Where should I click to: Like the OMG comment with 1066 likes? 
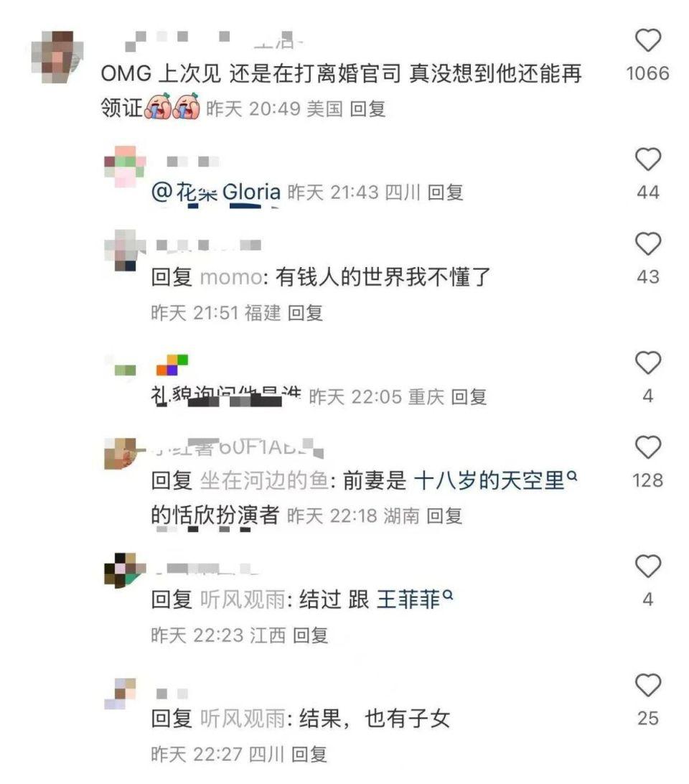coord(648,40)
